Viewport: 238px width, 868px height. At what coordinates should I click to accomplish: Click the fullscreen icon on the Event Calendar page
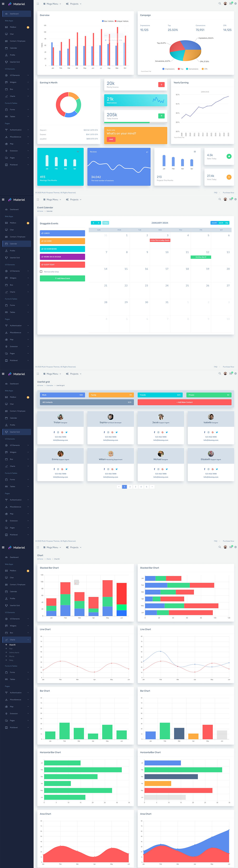[38, 200]
